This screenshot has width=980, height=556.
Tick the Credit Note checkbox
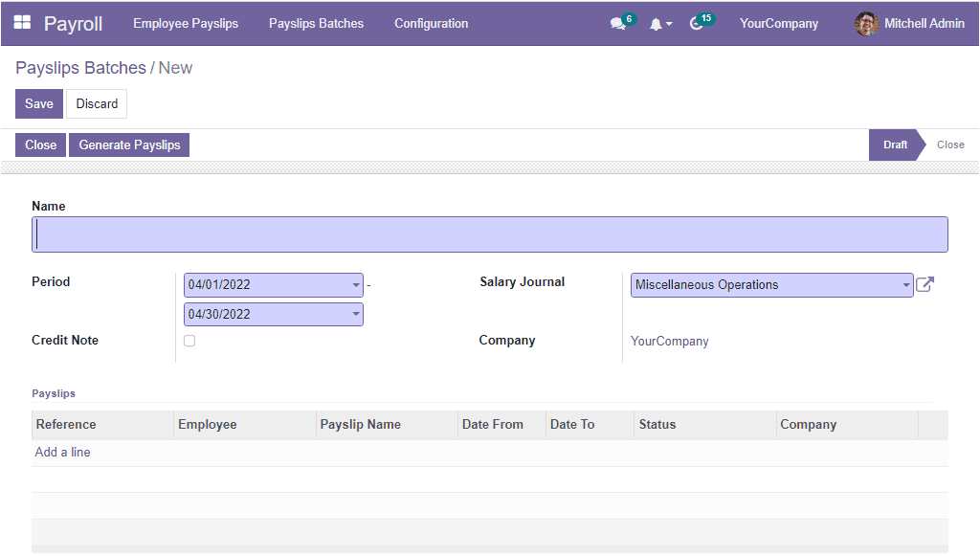[x=189, y=341]
